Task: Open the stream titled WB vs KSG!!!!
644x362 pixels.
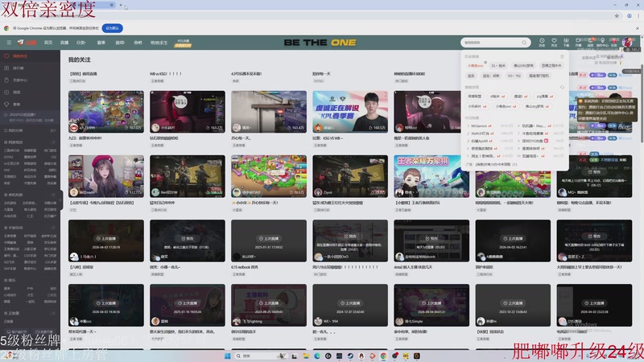Action: 166,74
